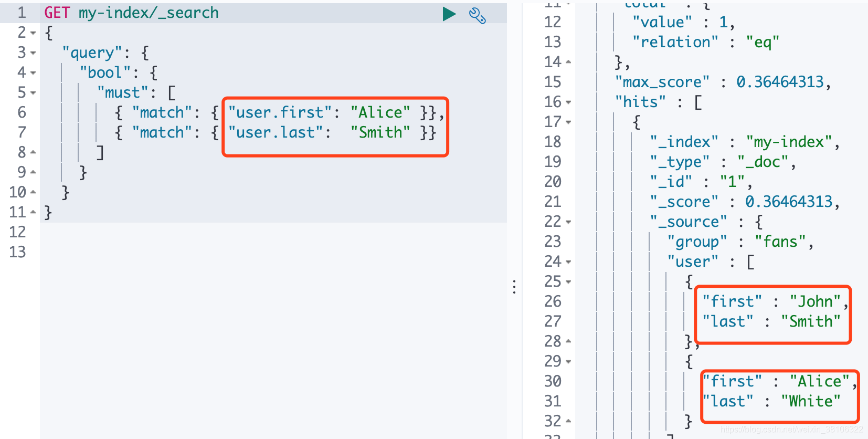Viewport: 868px width, 439px height.
Task: Toggle fold marker at request line 9
Action: [x=33, y=172]
